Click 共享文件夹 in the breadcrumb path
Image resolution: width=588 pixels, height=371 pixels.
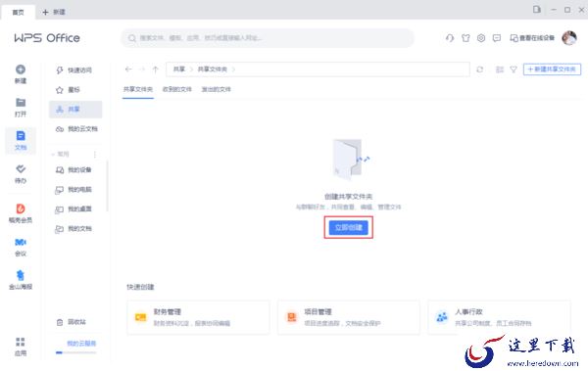pos(213,70)
